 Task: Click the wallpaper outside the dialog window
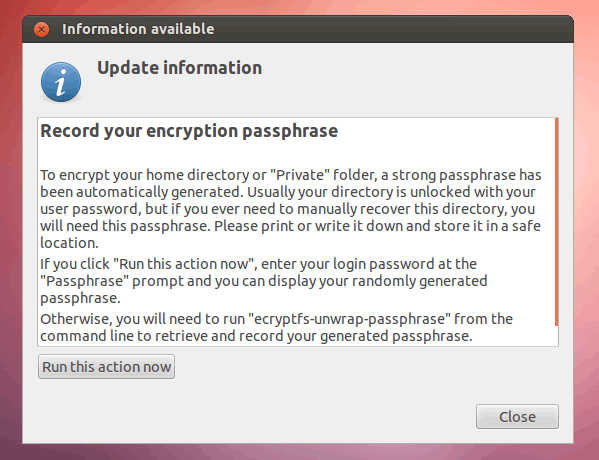[x=586, y=229]
